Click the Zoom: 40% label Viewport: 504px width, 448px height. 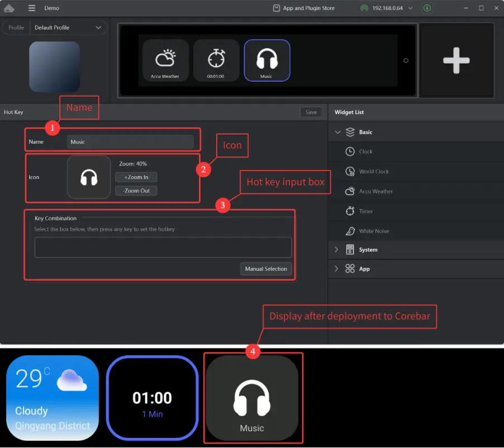pyautogui.click(x=133, y=164)
